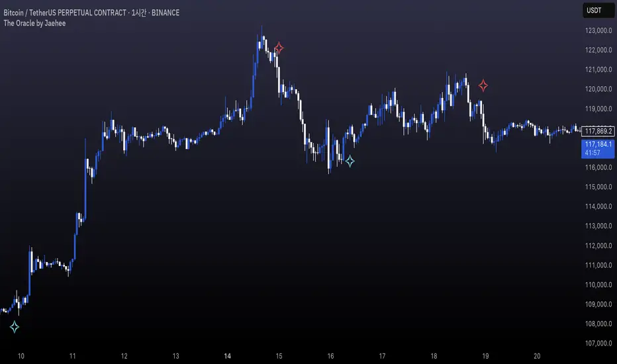Click the 112,000.0 price axis label
Viewport: 617px width, 364px height.
pyautogui.click(x=598, y=246)
